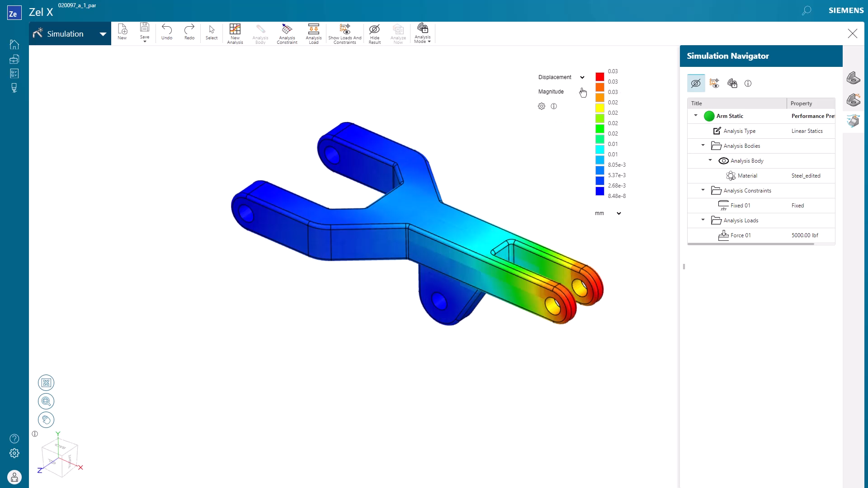The width and height of the screenshot is (868, 488).
Task: Toggle loads and constraints visibility filter
Action: [x=714, y=83]
